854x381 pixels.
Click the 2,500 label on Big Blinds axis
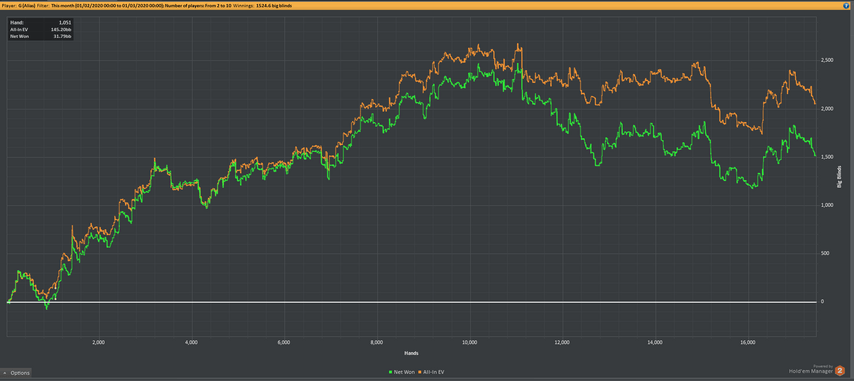click(827, 60)
